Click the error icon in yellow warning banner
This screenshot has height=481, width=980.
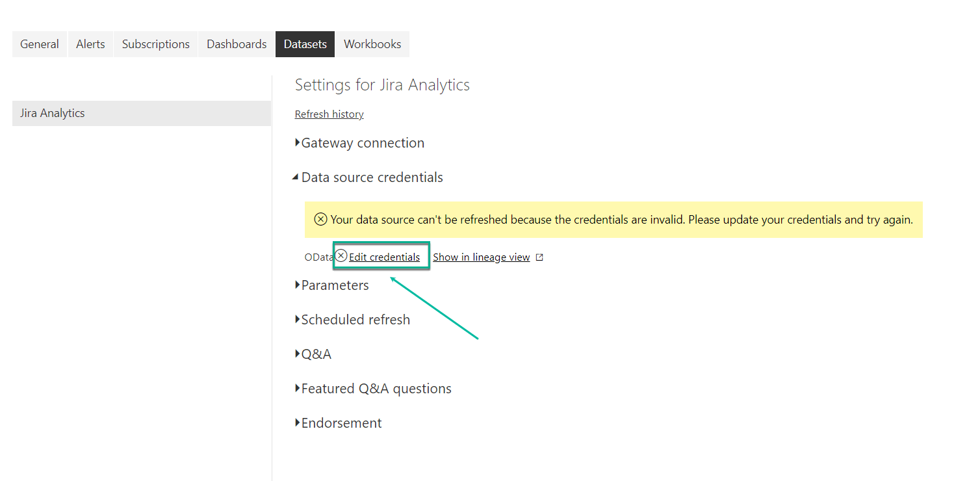[320, 219]
